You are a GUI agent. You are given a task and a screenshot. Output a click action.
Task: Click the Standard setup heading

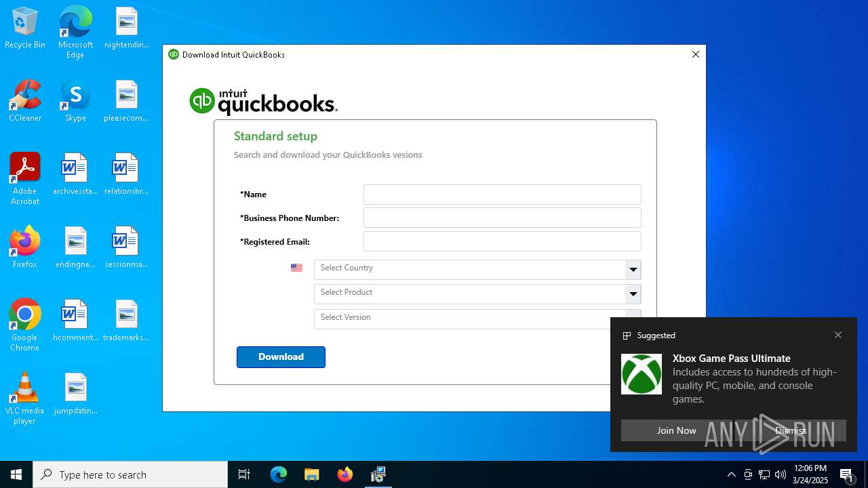[x=275, y=136]
